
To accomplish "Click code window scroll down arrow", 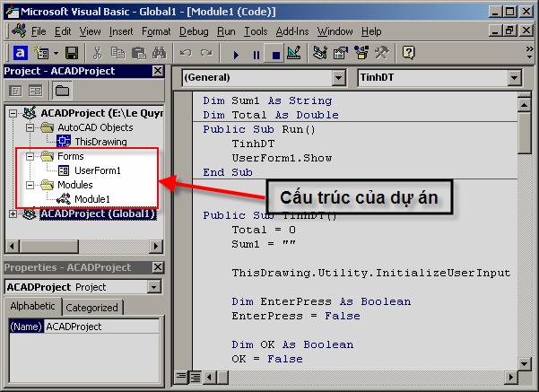I will pyautogui.click(x=525, y=363).
